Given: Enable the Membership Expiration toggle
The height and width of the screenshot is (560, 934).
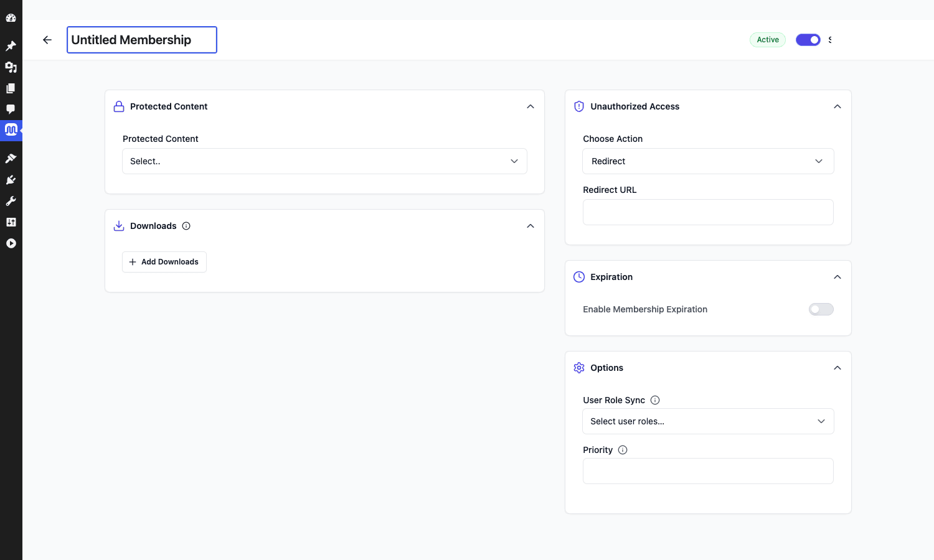Looking at the screenshot, I should pos(821,309).
